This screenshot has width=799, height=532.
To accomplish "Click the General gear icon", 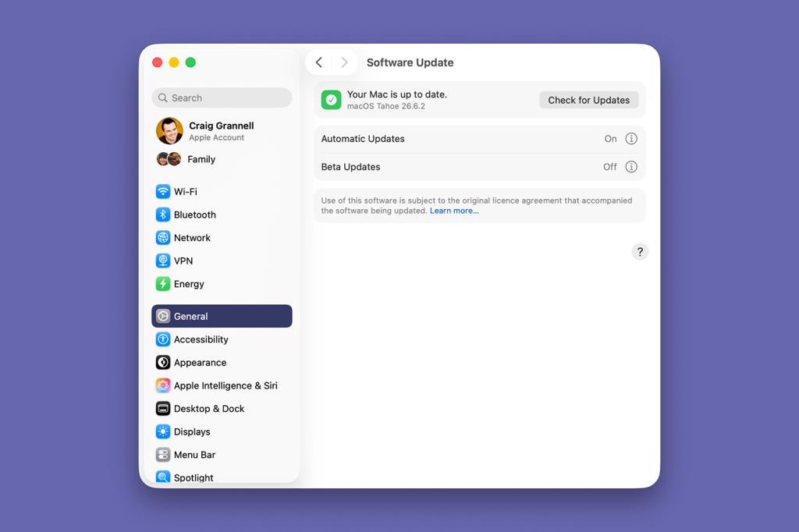I will pyautogui.click(x=162, y=316).
